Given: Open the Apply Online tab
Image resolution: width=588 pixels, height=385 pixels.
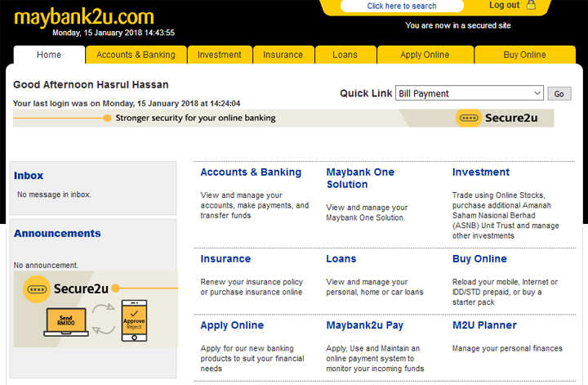Looking at the screenshot, I should [425, 55].
